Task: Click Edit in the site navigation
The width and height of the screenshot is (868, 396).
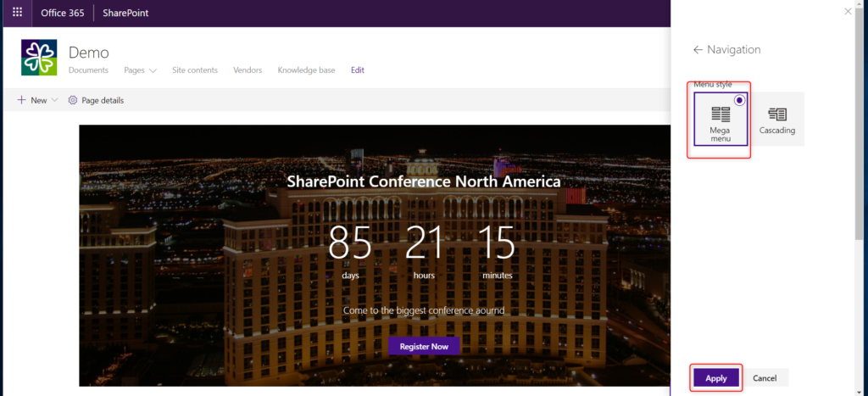Action: (358, 70)
